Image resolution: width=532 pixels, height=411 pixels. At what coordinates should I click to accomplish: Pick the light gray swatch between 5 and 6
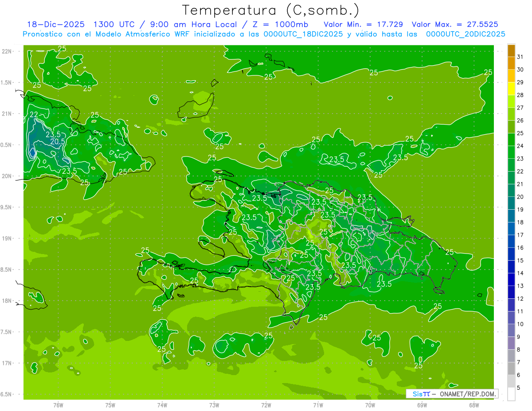tap(511, 381)
